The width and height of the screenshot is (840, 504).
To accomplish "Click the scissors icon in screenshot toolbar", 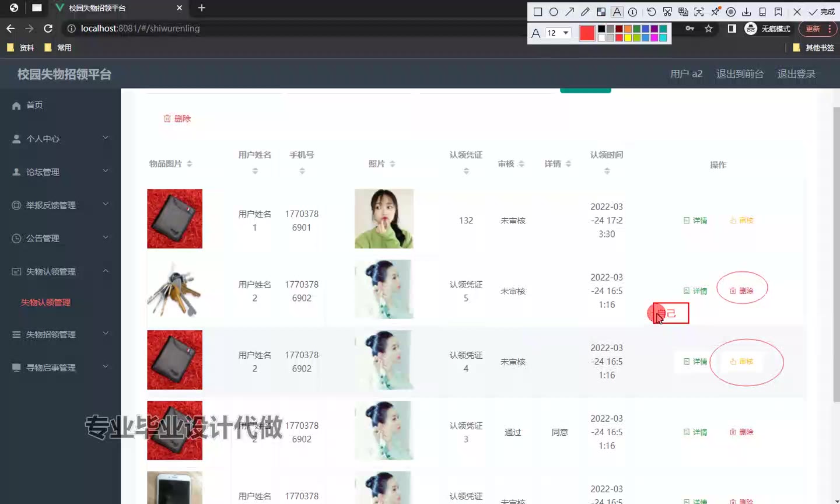I will click(667, 12).
